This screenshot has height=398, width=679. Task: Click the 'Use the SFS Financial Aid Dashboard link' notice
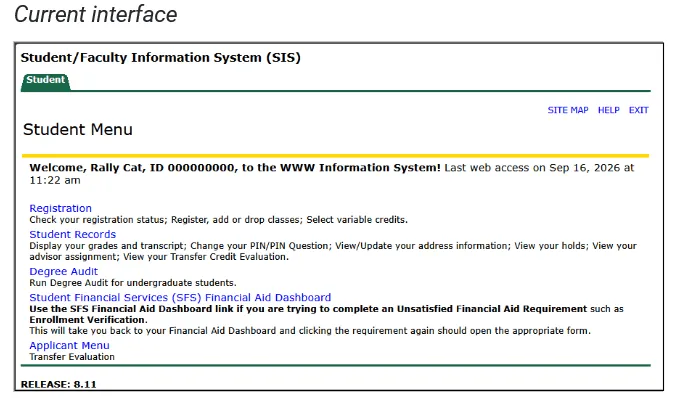pyautogui.click(x=326, y=314)
